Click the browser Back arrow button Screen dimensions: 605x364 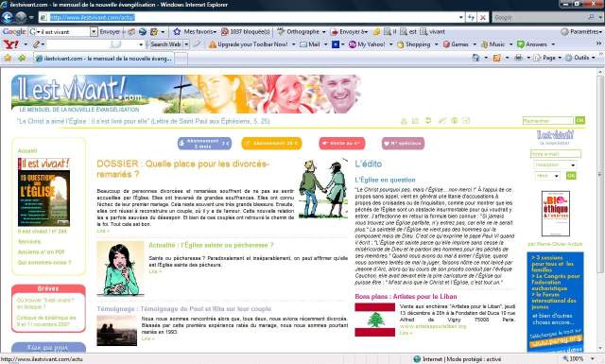pos(8,17)
